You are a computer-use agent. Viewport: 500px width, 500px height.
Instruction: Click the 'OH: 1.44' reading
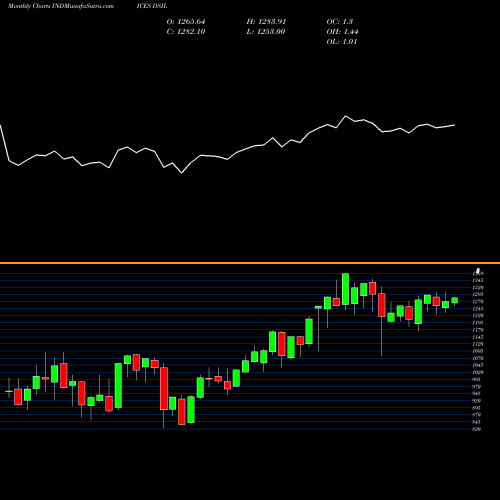coord(342,32)
